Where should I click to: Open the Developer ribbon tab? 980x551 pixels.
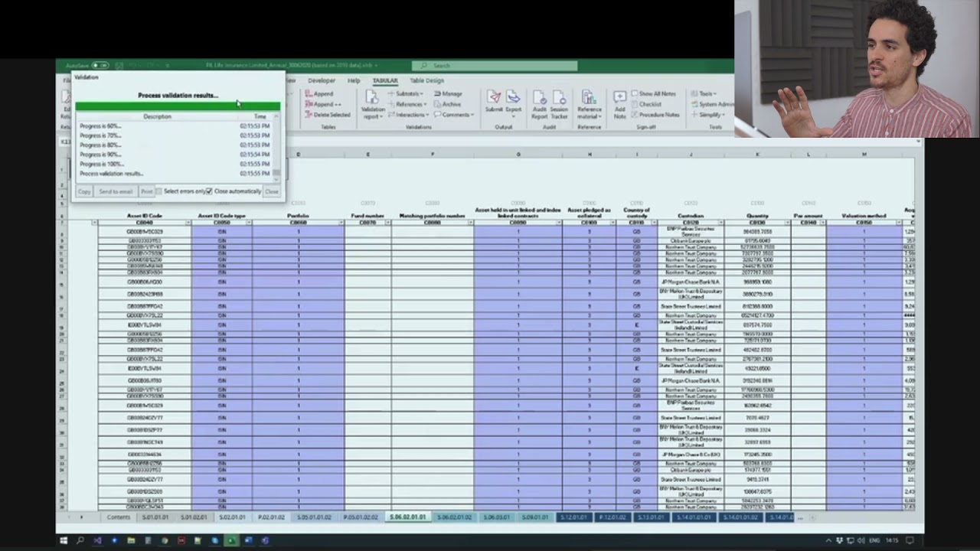pyautogui.click(x=322, y=80)
